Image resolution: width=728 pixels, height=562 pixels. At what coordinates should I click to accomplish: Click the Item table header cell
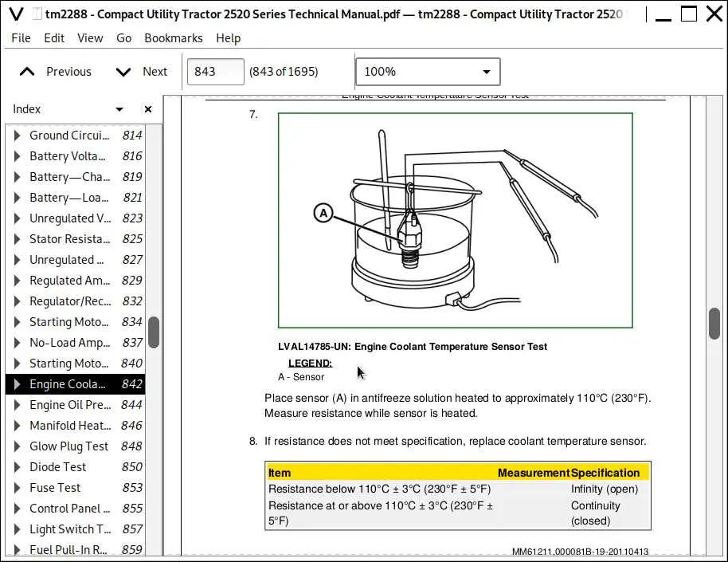point(280,473)
